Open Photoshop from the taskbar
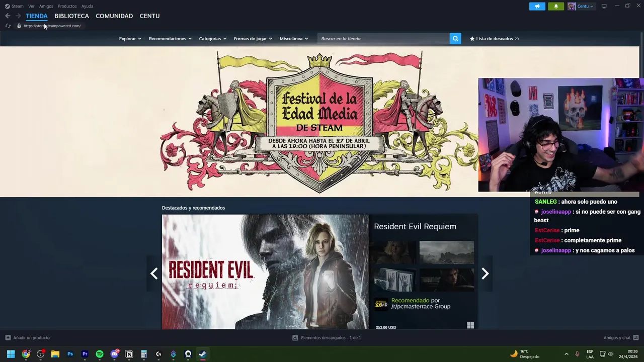 point(70,354)
